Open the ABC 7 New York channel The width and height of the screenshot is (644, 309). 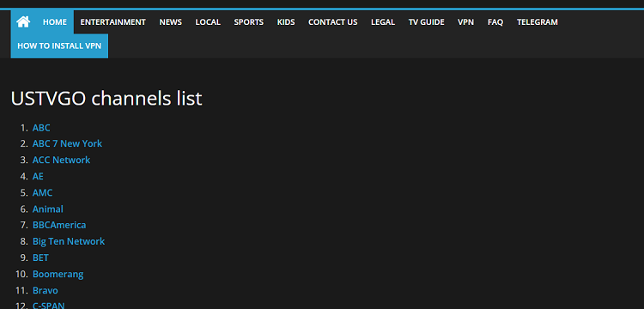click(67, 143)
